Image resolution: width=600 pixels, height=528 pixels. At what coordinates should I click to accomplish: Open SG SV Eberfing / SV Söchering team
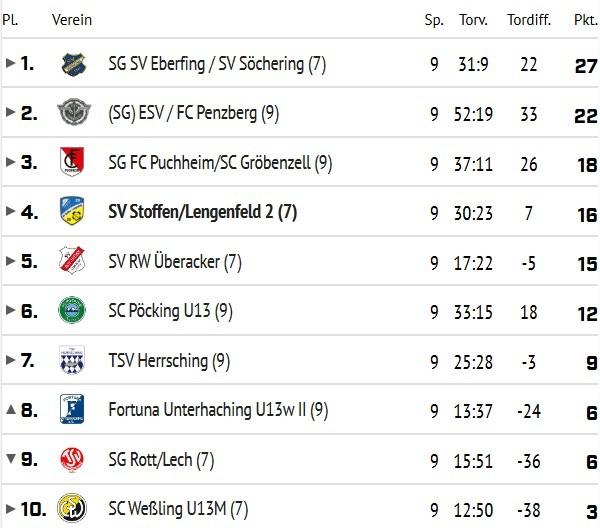click(x=217, y=64)
